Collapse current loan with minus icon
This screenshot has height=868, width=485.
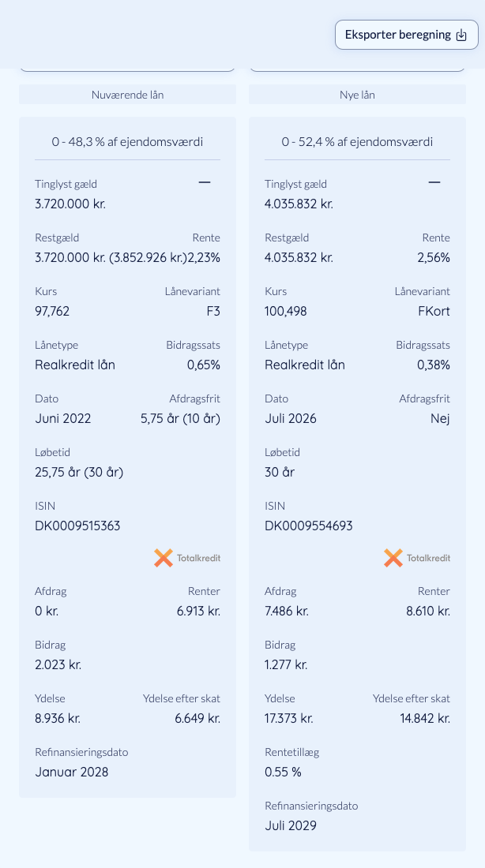[x=205, y=182]
